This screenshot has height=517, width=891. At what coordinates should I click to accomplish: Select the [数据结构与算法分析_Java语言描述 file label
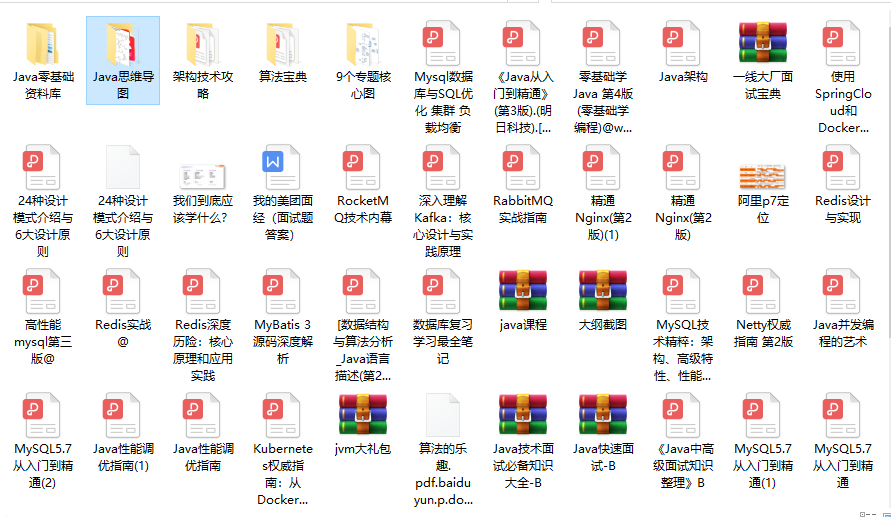pyautogui.click(x=363, y=350)
